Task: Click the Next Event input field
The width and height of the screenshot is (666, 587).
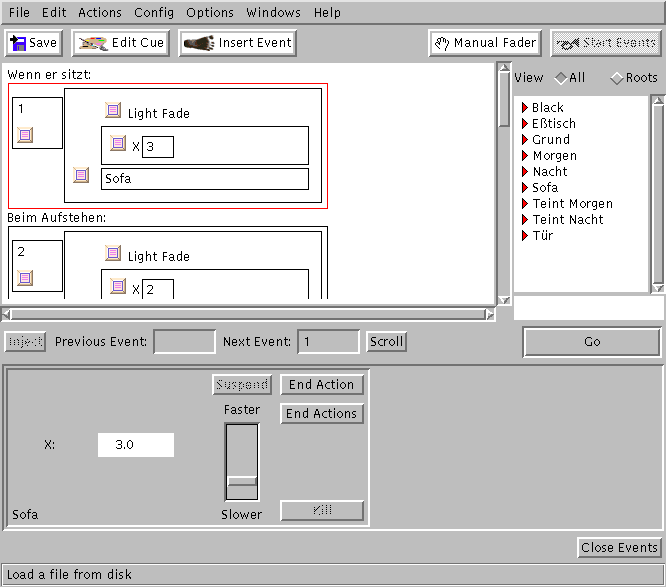Action: [328, 342]
